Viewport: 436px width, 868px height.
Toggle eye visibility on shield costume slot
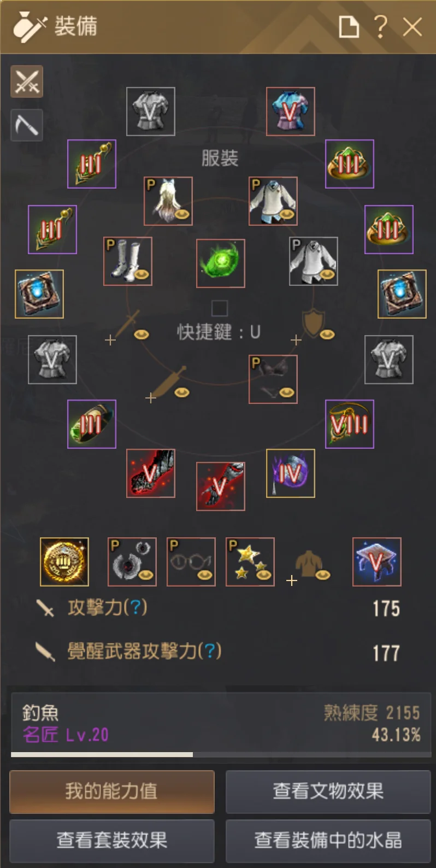(327, 335)
